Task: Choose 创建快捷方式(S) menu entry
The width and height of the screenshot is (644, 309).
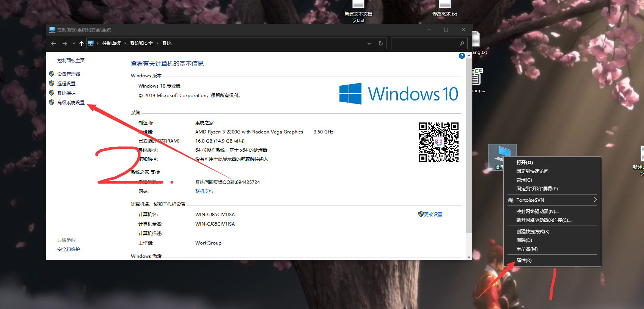Action: [x=552, y=231]
